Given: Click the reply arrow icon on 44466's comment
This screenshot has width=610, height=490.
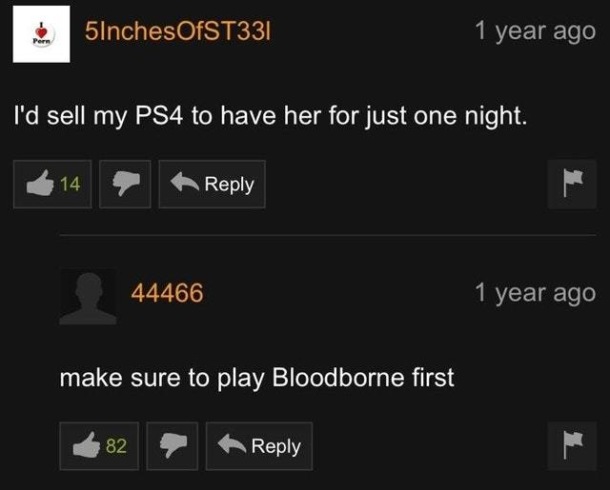Looking at the screenshot, I should (232, 444).
